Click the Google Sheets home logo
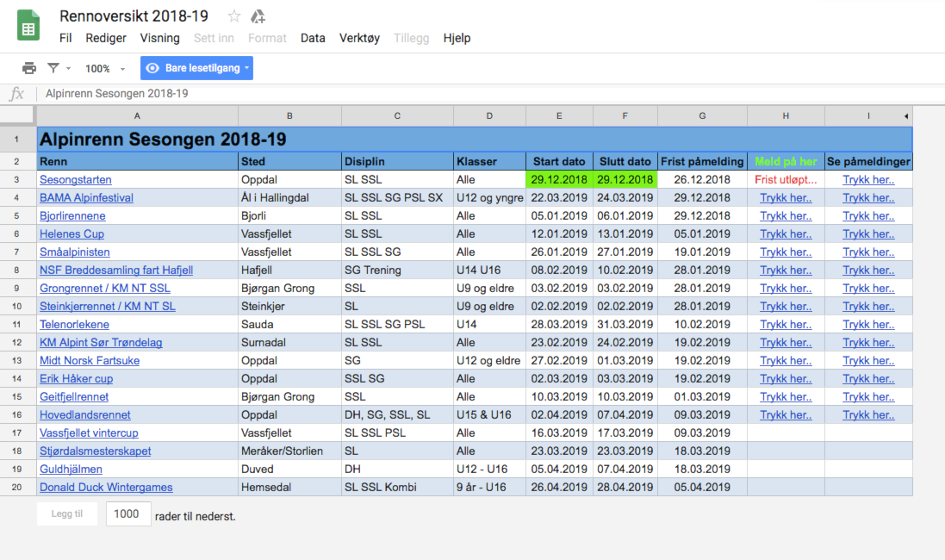 28,26
